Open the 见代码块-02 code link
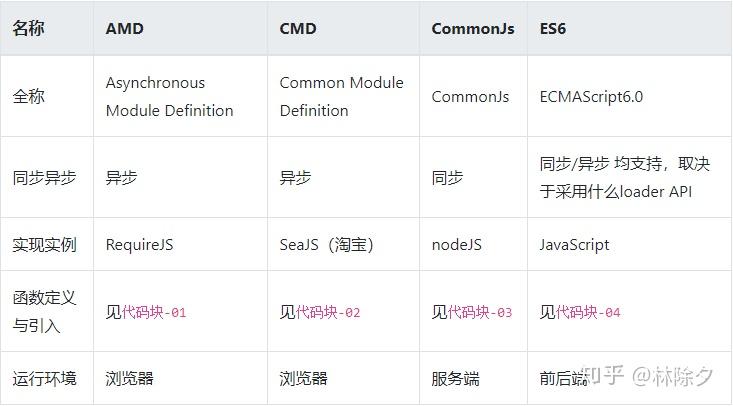 pos(320,312)
